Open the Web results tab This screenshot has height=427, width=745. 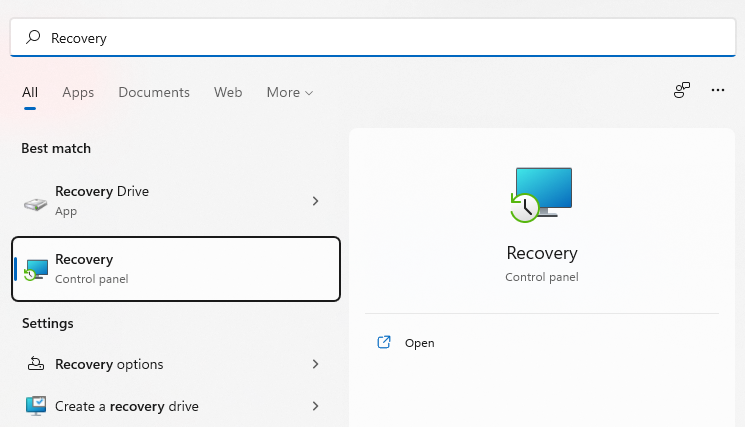[x=228, y=92]
